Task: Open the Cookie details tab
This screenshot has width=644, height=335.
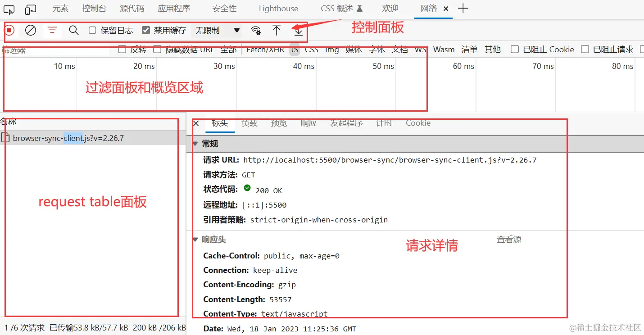Action: (418, 123)
